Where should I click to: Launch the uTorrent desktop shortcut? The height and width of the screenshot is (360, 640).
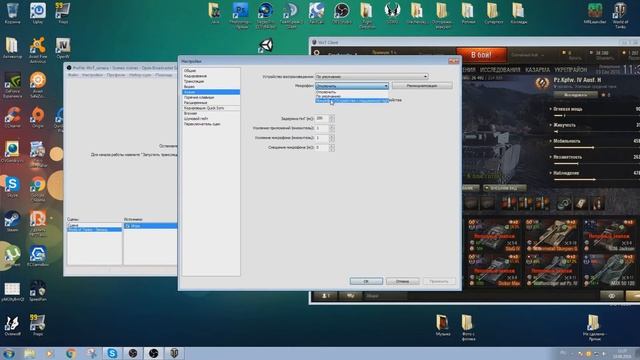(x=12, y=256)
